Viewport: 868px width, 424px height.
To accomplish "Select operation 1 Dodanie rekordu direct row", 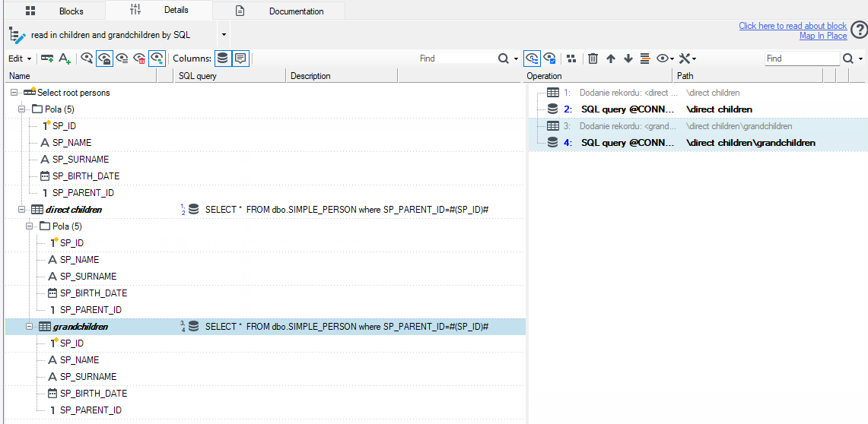I will (x=698, y=93).
